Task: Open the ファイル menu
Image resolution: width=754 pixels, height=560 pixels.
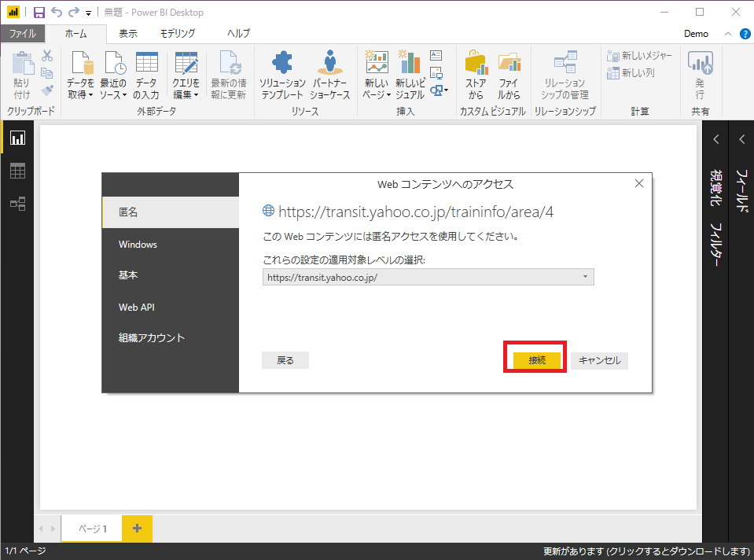Action: click(23, 34)
